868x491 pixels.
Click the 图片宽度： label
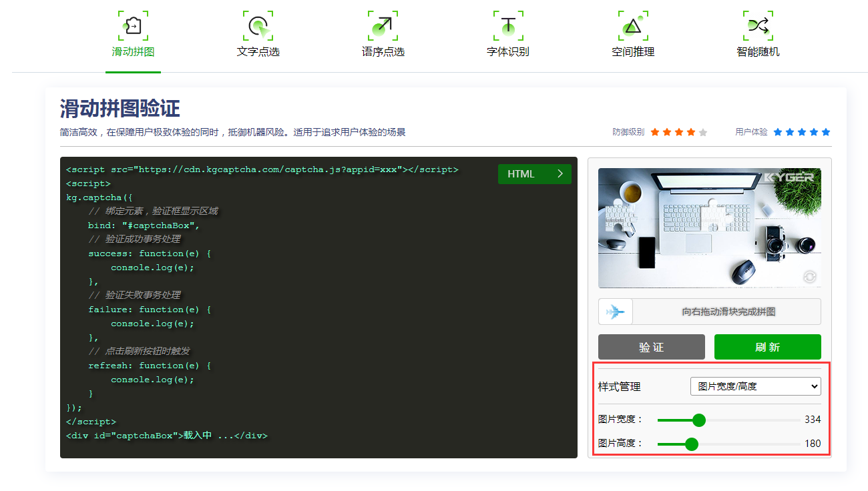(620, 420)
